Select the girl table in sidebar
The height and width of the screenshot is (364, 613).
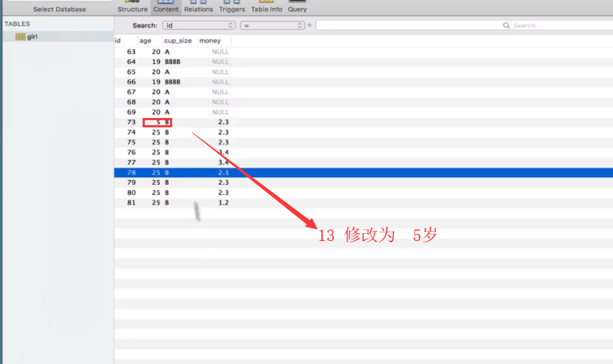click(58, 37)
